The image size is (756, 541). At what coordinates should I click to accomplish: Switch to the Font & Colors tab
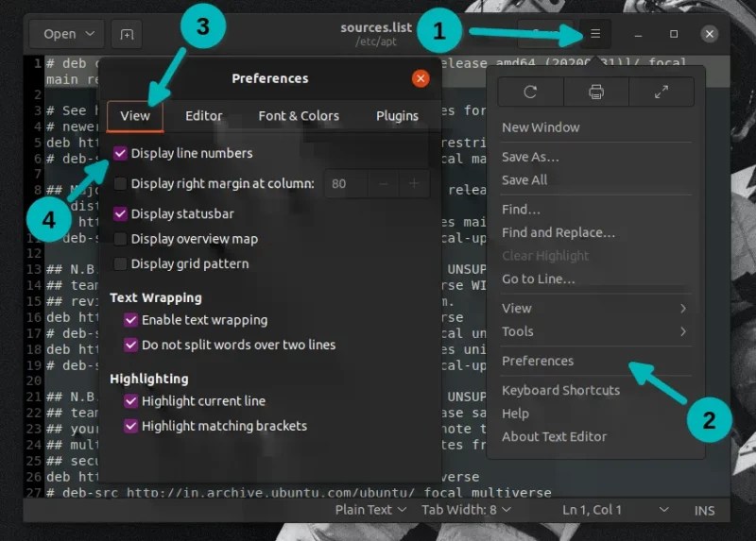pos(299,115)
